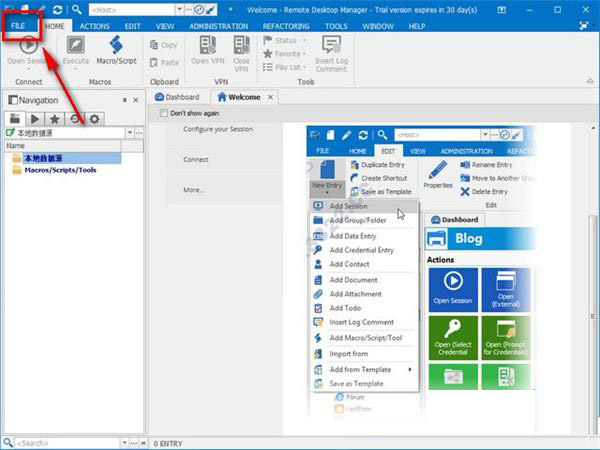The height and width of the screenshot is (450, 600).
Task: Open the recent history tab in Navigation
Action: point(74,118)
